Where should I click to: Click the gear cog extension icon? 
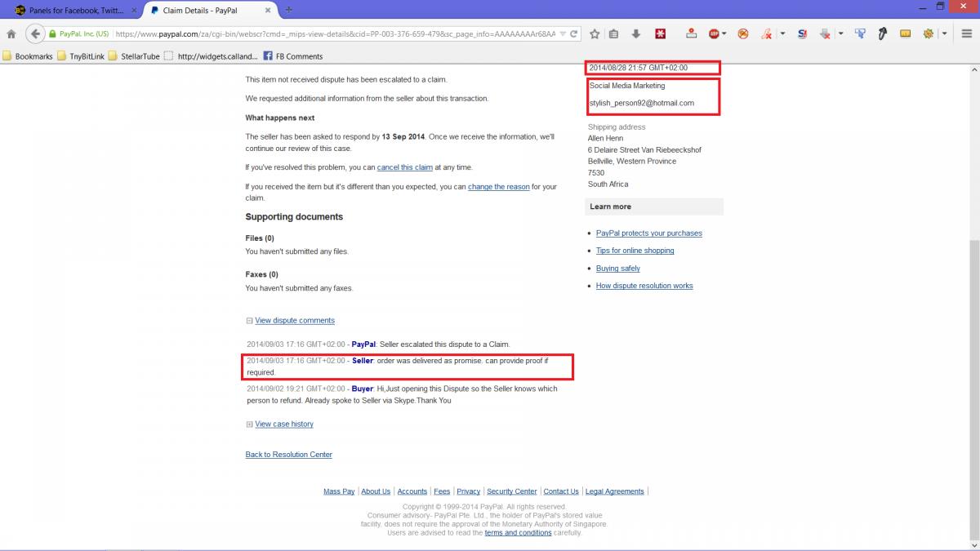coord(929,34)
